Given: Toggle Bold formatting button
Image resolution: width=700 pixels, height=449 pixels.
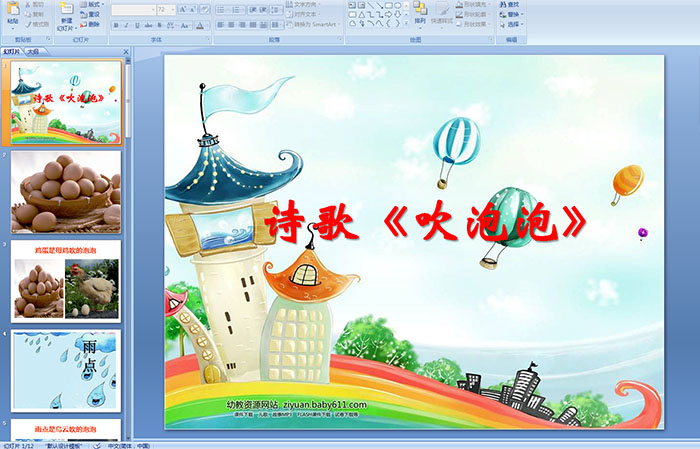Looking at the screenshot, I should pyautogui.click(x=114, y=24).
